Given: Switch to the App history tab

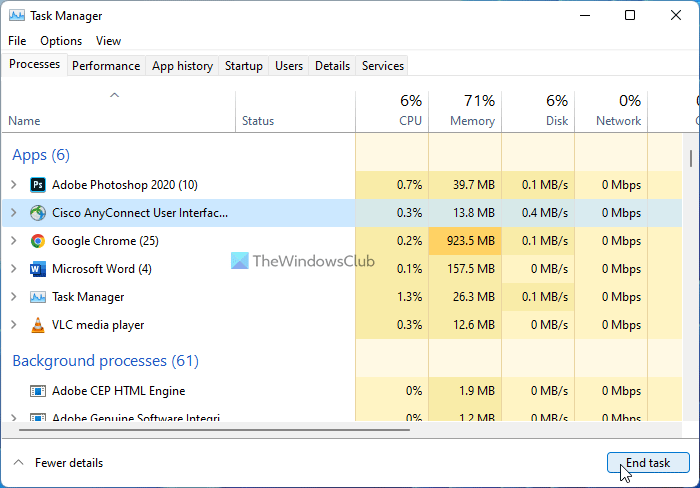Looking at the screenshot, I should (182, 66).
